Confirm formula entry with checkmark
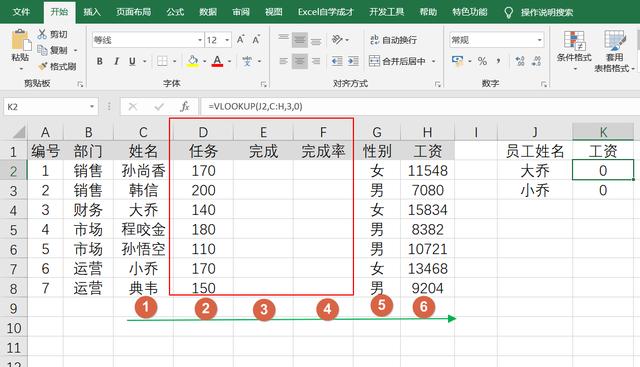 [x=159, y=107]
